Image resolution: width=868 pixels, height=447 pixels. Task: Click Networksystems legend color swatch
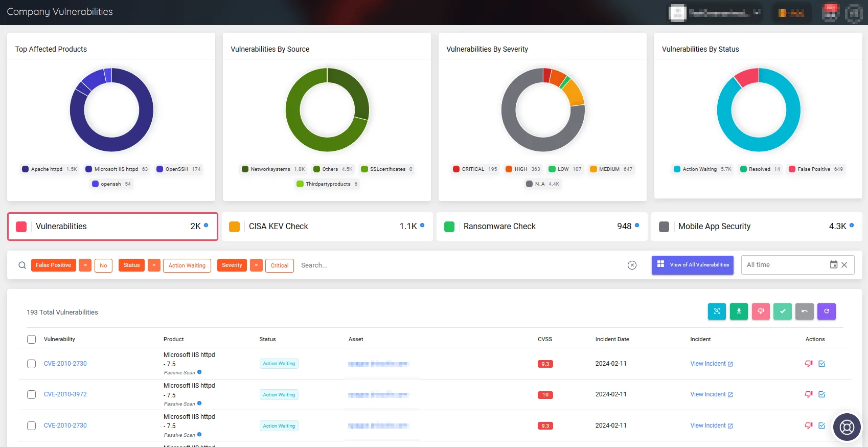pyautogui.click(x=245, y=169)
